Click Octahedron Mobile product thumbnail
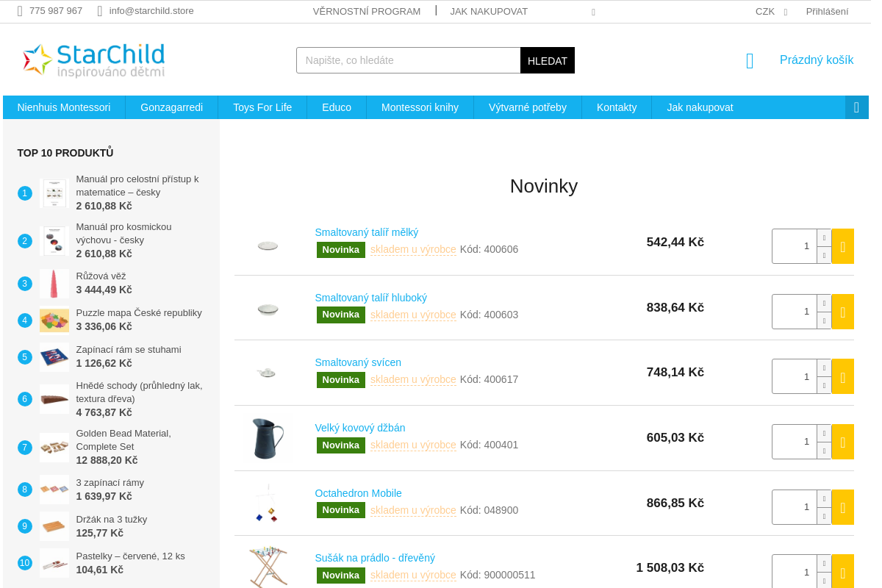Viewport: 882px width, 588px height. (268, 503)
